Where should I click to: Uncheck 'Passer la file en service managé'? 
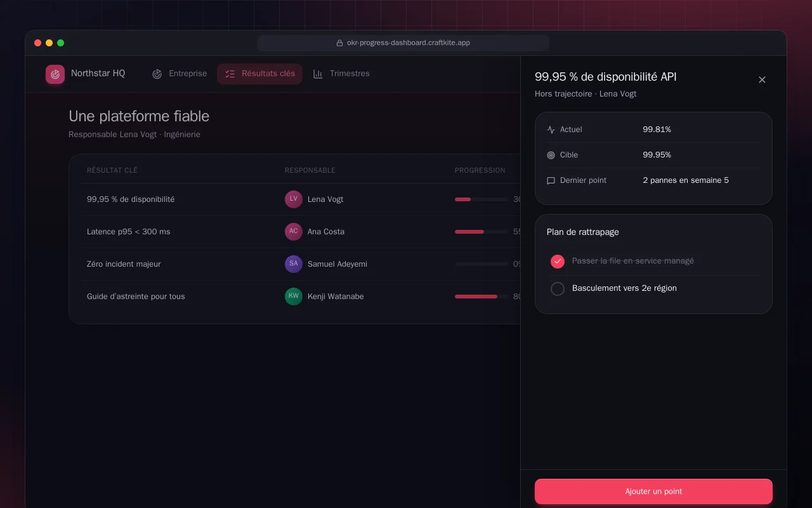(x=558, y=261)
